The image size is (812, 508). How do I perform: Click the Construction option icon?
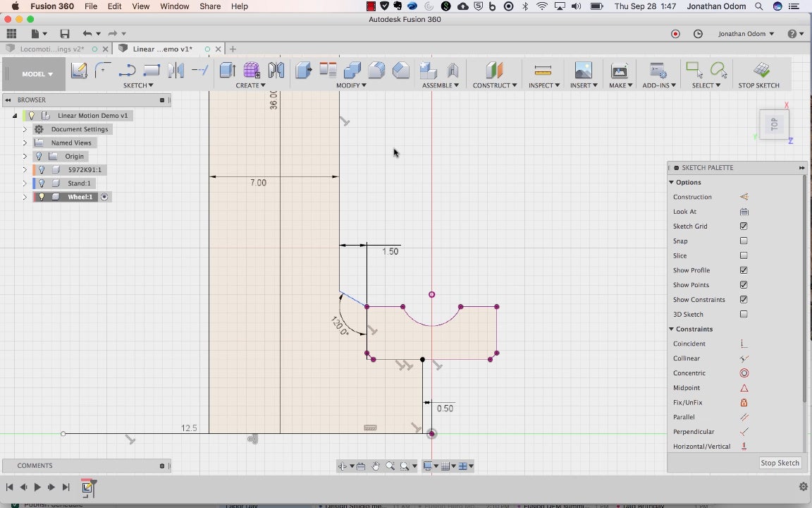pyautogui.click(x=744, y=197)
